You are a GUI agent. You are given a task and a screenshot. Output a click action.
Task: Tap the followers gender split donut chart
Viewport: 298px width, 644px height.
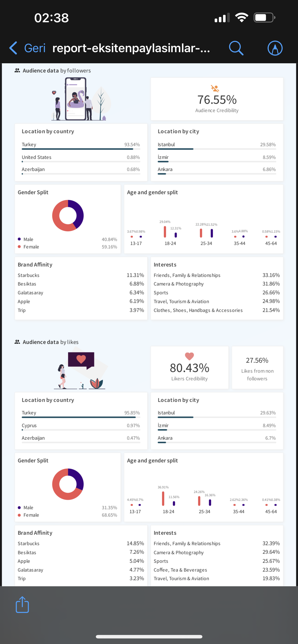pyautogui.click(x=68, y=216)
